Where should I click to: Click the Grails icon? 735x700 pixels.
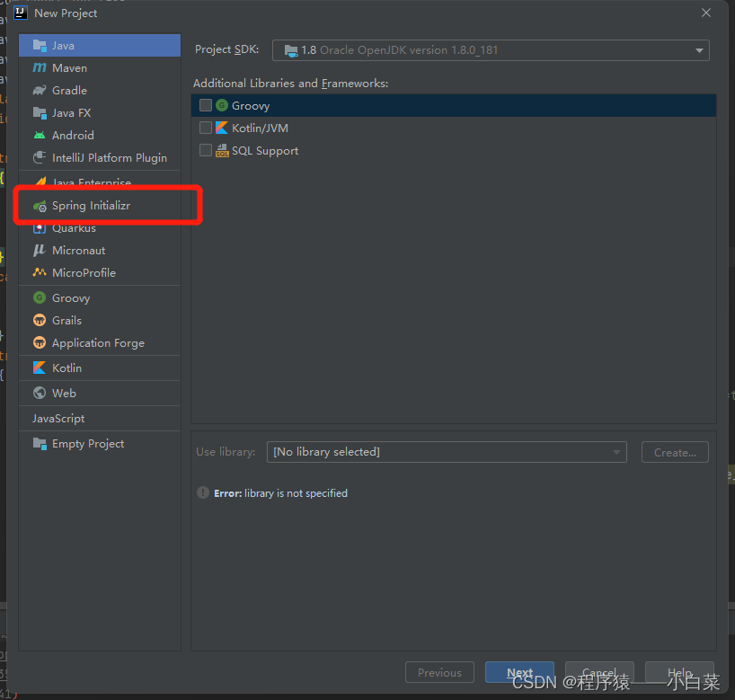point(40,320)
